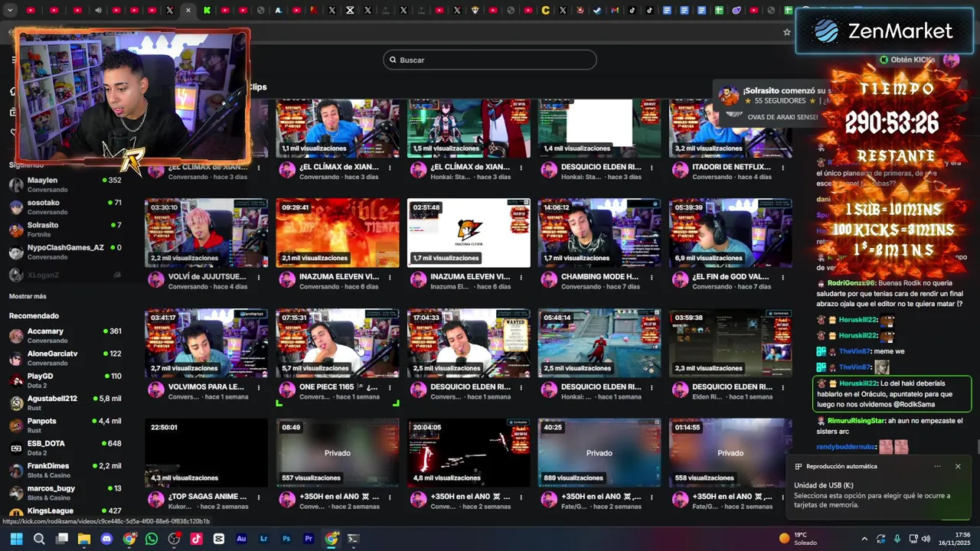
Task: Open Agustabell212 Rust channel
Action: tap(65, 403)
